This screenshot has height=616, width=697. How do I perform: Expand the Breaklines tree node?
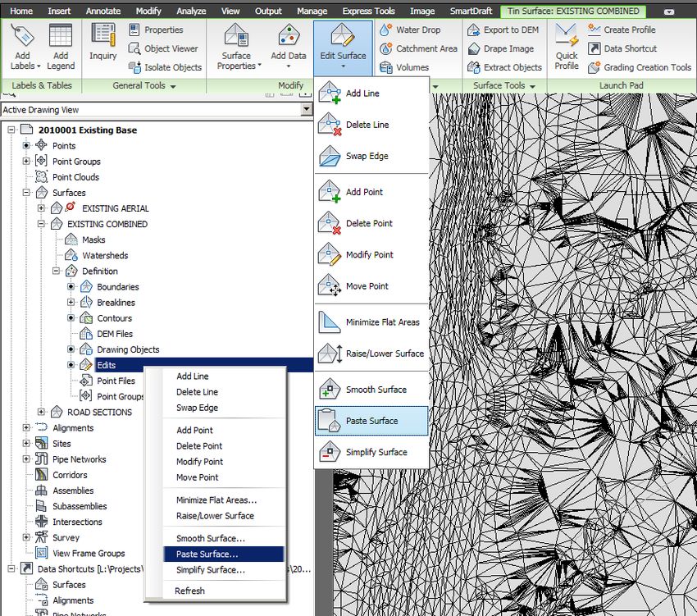coord(71,302)
